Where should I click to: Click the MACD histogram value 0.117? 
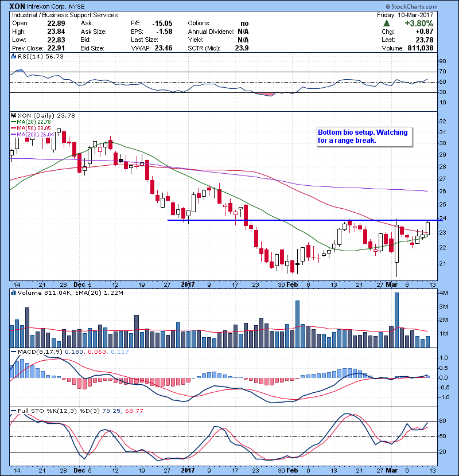tap(120, 352)
